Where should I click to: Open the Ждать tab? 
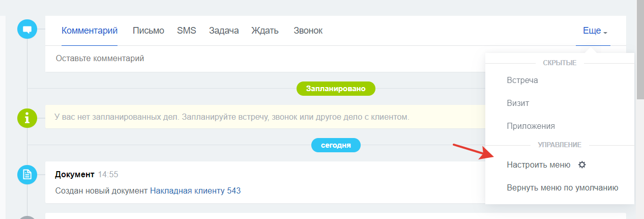265,31
